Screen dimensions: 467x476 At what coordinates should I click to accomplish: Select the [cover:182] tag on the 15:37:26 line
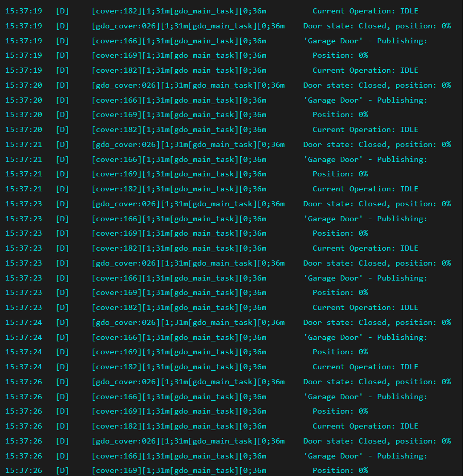click(117, 426)
